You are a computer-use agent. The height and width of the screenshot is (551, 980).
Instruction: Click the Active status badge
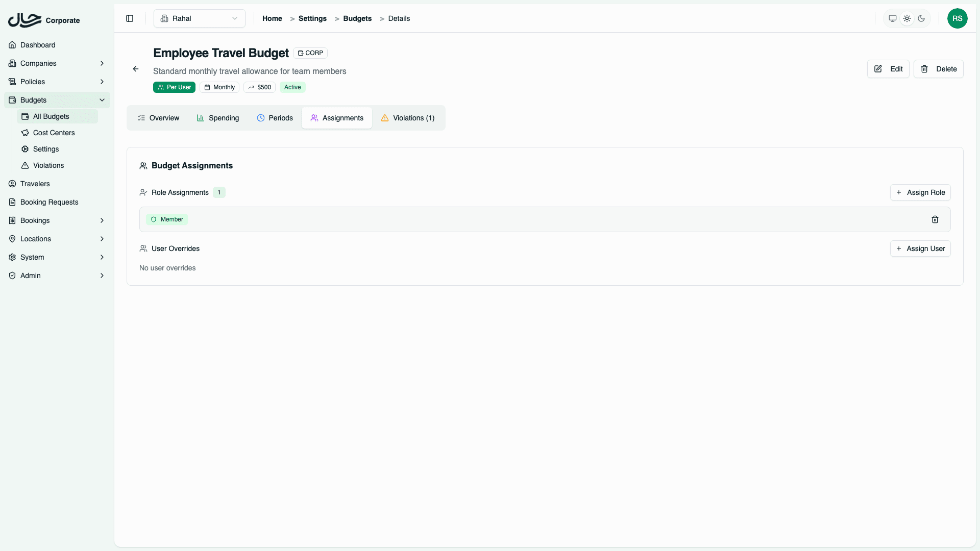[x=292, y=87]
